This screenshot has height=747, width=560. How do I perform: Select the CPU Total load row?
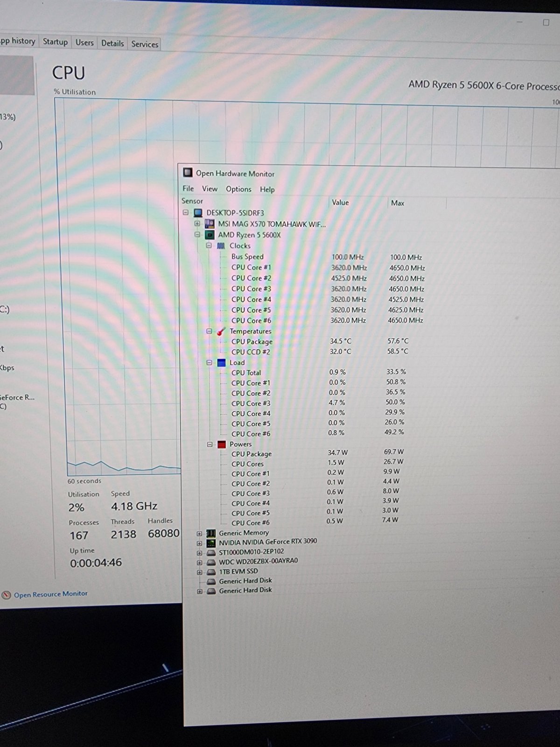[246, 373]
